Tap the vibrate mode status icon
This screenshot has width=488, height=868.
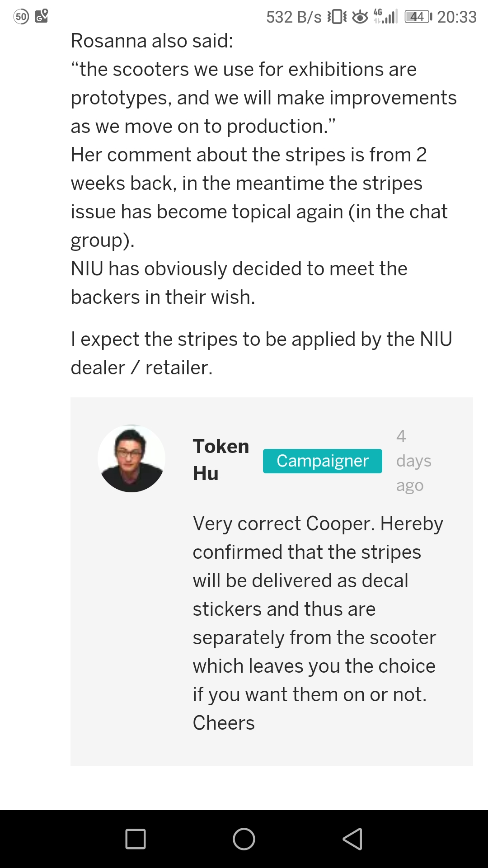[337, 17]
